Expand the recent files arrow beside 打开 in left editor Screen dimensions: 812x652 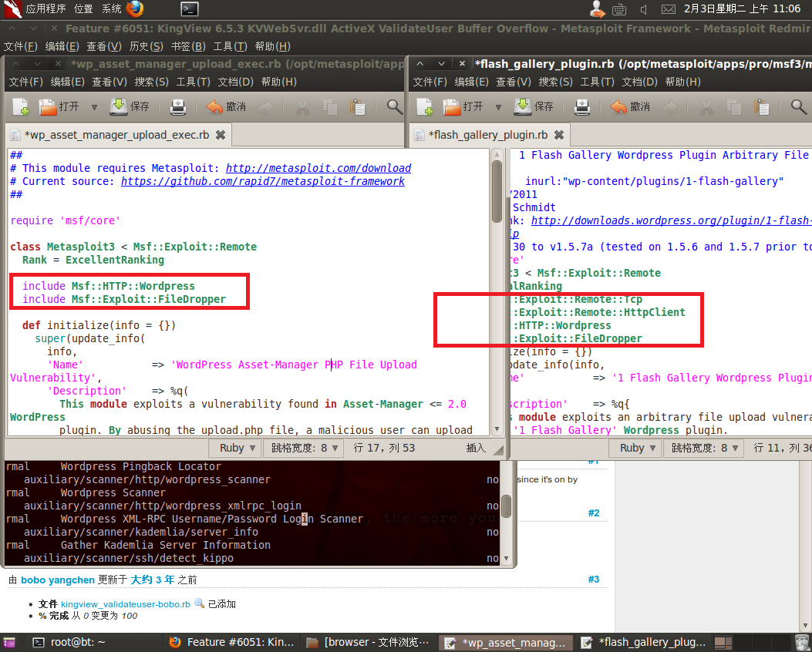click(94, 107)
